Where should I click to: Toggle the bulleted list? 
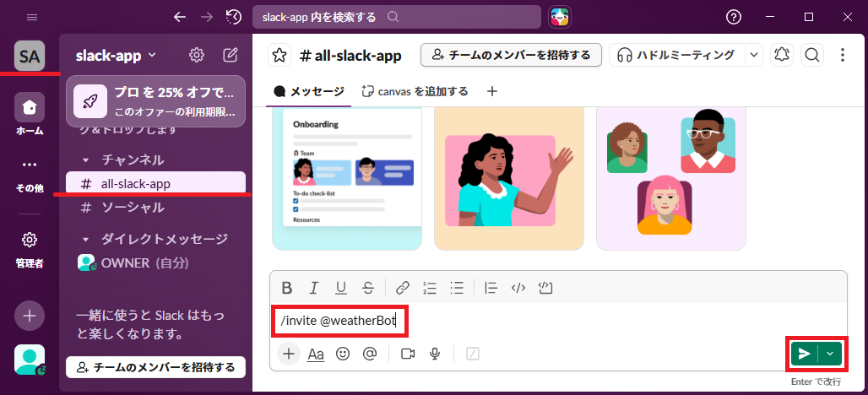[457, 288]
